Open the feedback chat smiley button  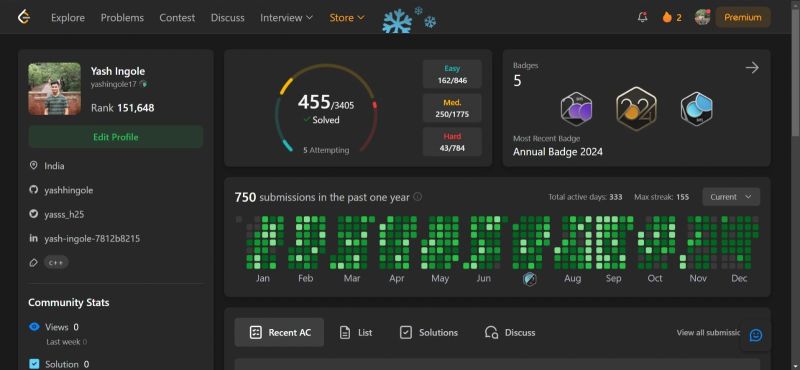click(756, 335)
